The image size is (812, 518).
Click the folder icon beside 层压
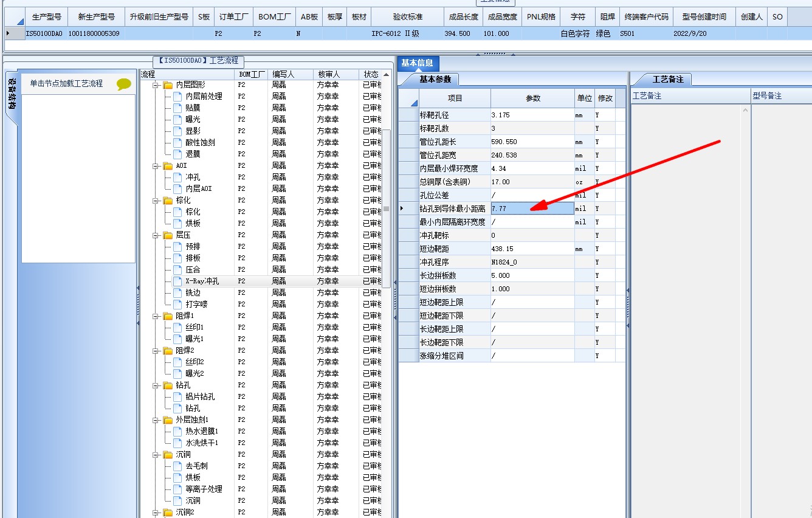168,235
